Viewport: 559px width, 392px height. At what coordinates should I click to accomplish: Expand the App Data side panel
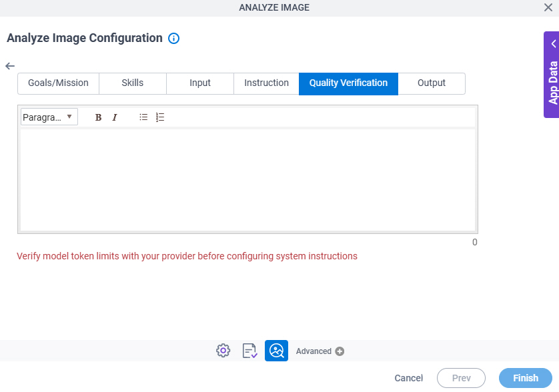tap(552, 75)
